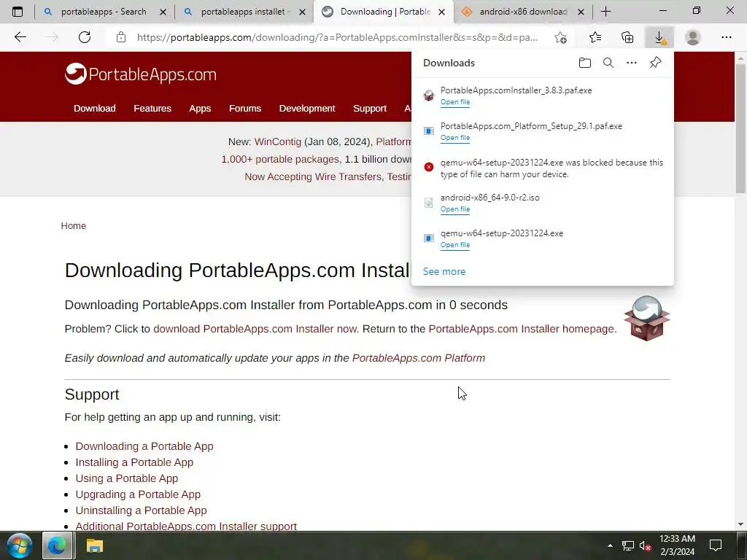Viewport: 747px width, 560px height.
Task: Click the Edge taskbar icon
Action: [57, 545]
